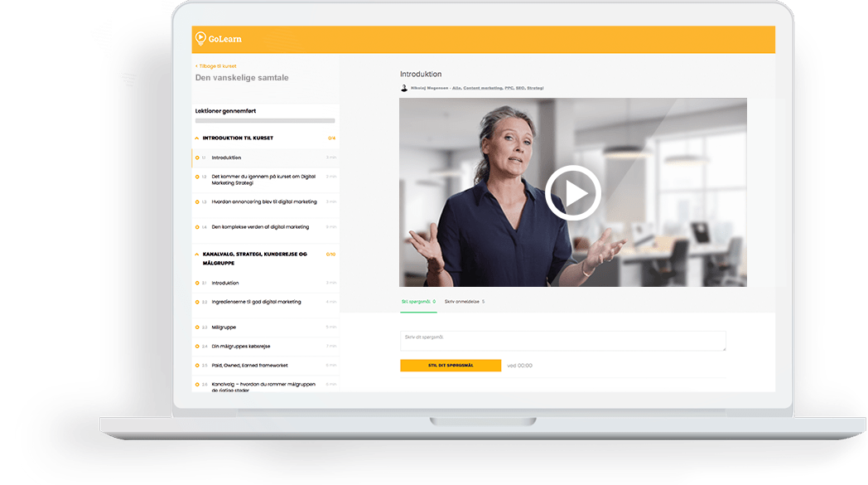Collapse the Introduktion til kurset section
868x485 pixels.
tap(197, 138)
